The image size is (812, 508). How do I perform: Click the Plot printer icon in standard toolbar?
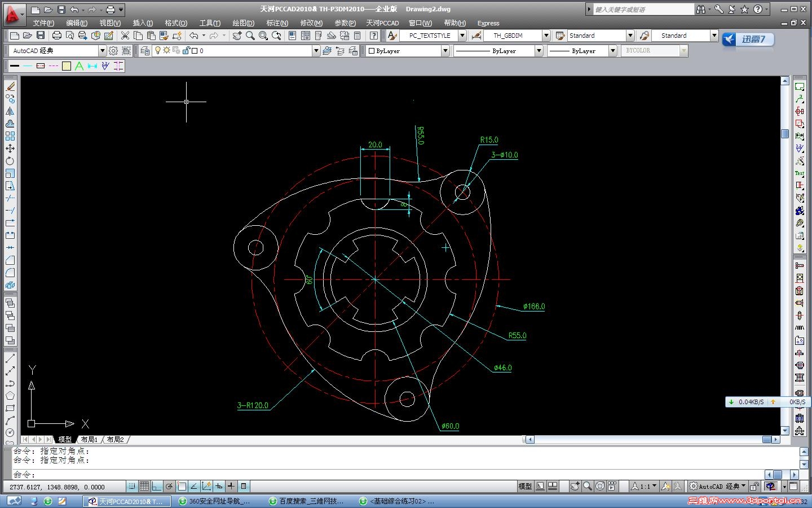(x=56, y=36)
